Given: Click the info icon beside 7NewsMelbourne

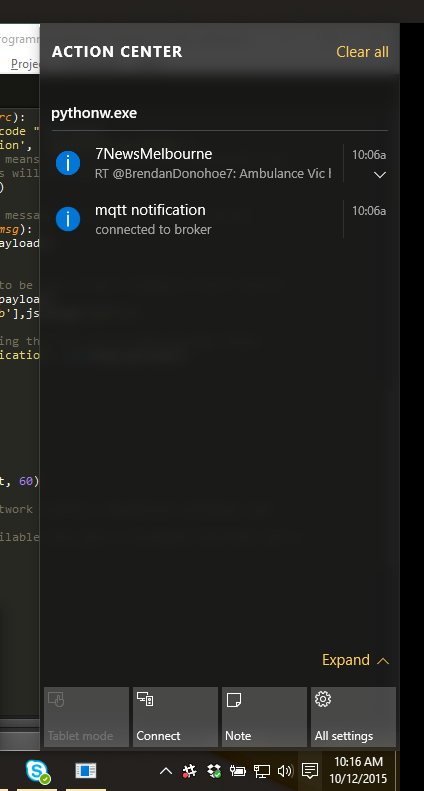Looking at the screenshot, I should (68, 163).
